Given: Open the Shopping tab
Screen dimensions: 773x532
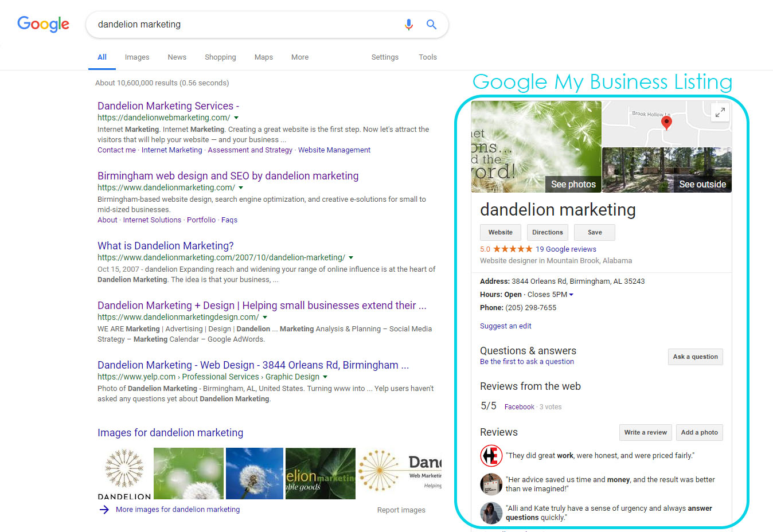Looking at the screenshot, I should 220,57.
